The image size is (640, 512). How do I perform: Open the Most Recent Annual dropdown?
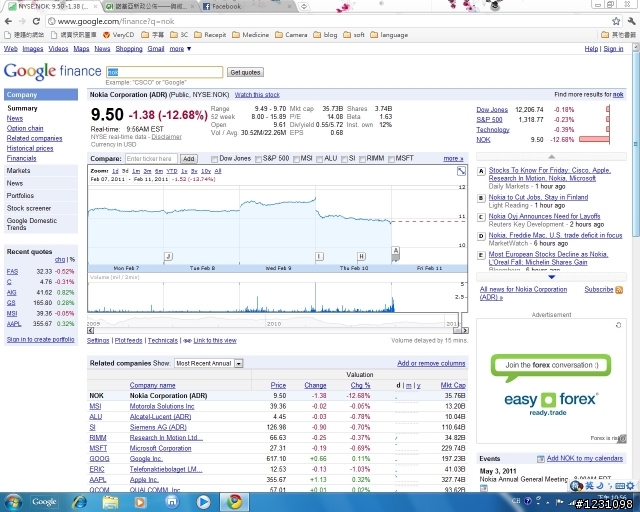coord(209,363)
